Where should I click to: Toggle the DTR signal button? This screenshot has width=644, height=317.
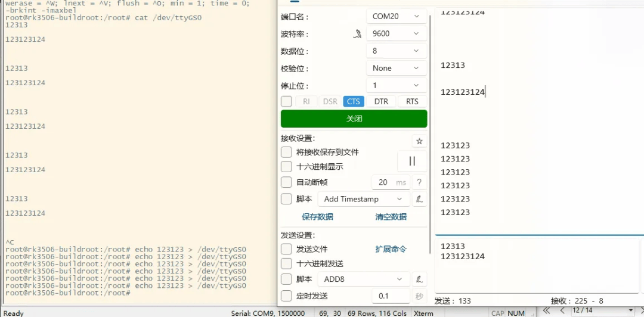pos(381,101)
